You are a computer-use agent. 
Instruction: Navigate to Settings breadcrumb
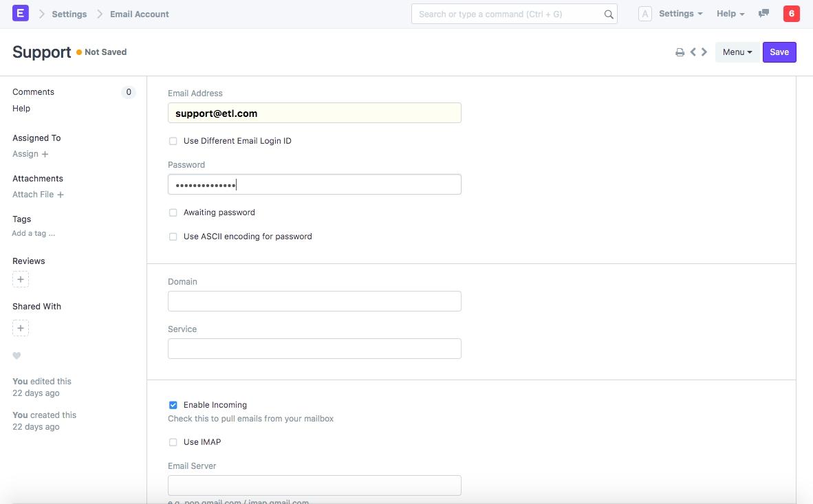point(69,14)
